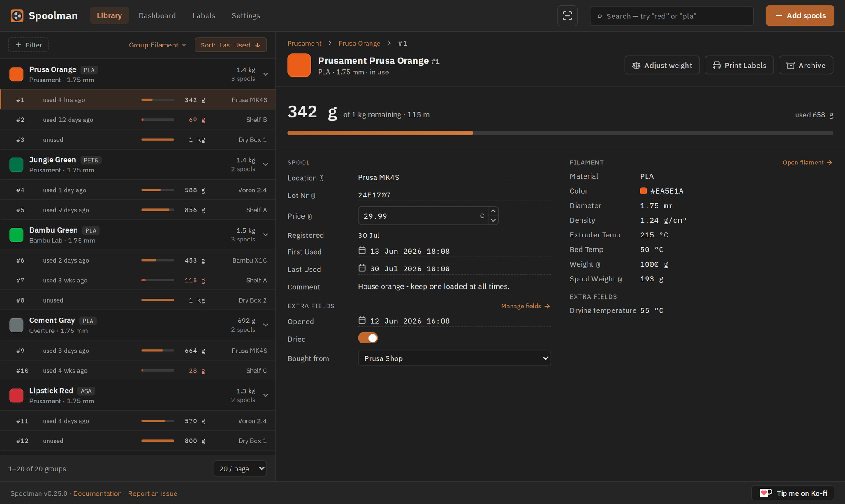845x504 pixels.
Task: Click the calendar icon next to Last Used
Action: [362, 268]
